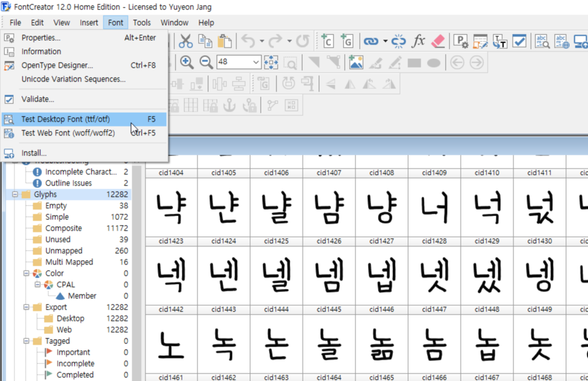Click the Zoom Out magnifier icon
The height and width of the screenshot is (381, 588).
[206, 63]
